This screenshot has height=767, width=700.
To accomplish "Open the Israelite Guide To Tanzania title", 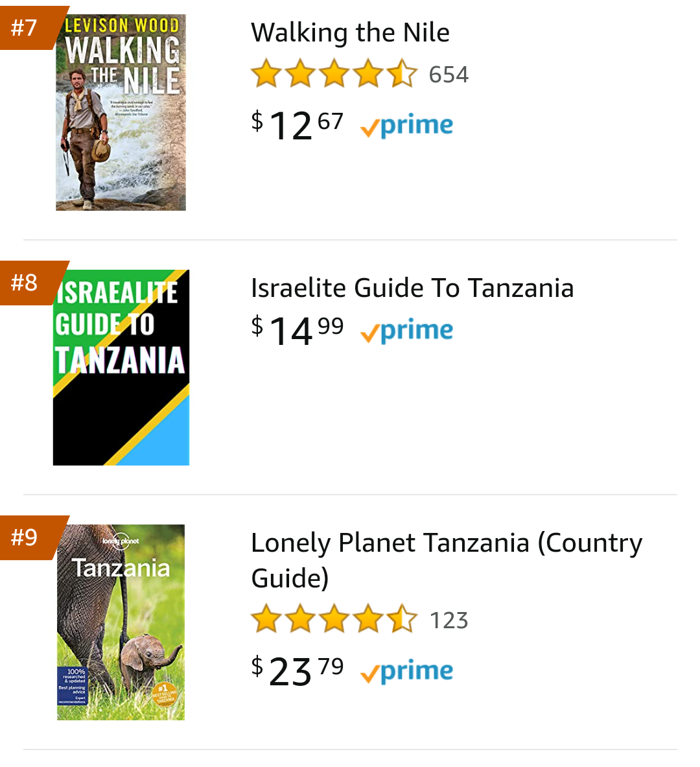I will click(x=412, y=288).
